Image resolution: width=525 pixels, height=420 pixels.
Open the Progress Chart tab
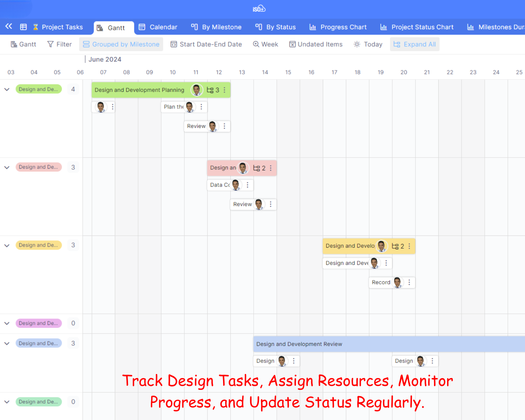coord(338,27)
